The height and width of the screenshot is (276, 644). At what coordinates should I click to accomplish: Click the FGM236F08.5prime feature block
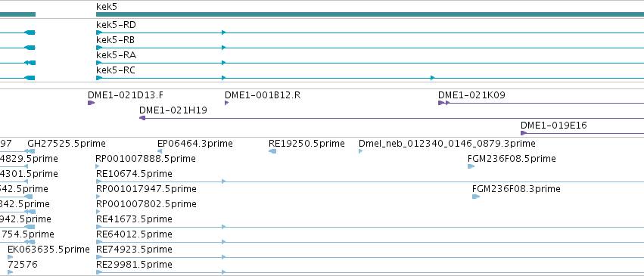tap(471, 166)
